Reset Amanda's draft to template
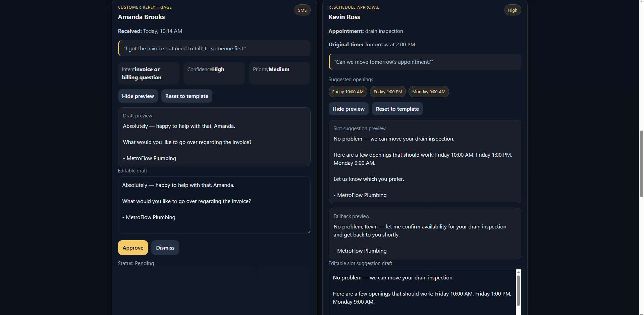The width and height of the screenshot is (644, 315). coord(186,96)
